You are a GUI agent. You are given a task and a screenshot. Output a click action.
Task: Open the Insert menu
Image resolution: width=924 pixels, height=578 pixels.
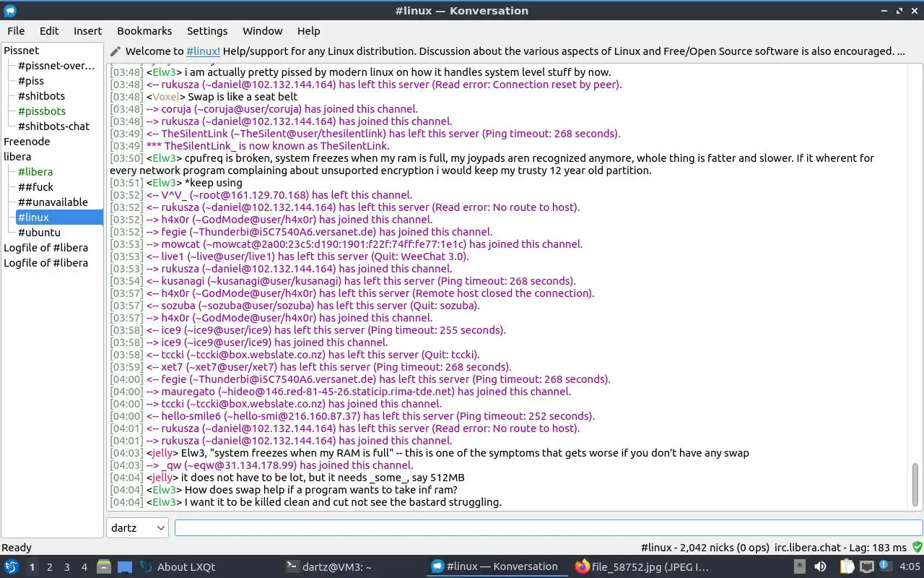87,31
